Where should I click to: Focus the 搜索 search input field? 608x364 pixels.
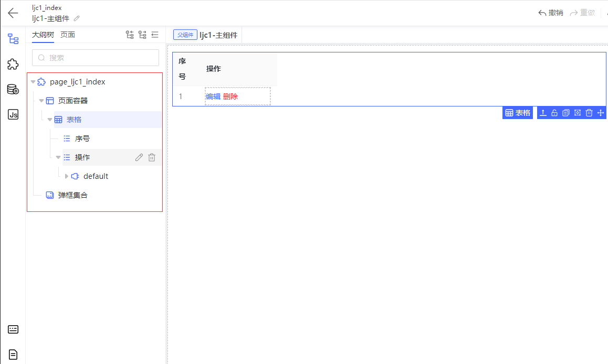pyautogui.click(x=96, y=58)
